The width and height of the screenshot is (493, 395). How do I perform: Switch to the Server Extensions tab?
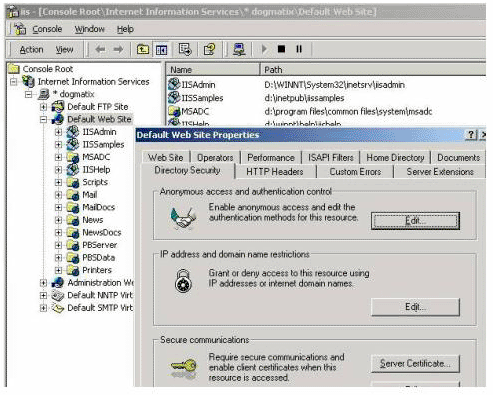(440, 172)
